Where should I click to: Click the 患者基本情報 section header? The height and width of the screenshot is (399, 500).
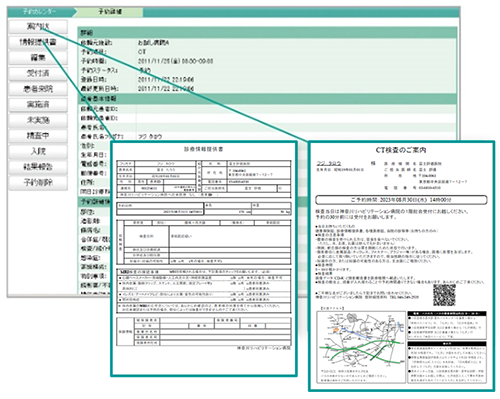[x=268, y=99]
